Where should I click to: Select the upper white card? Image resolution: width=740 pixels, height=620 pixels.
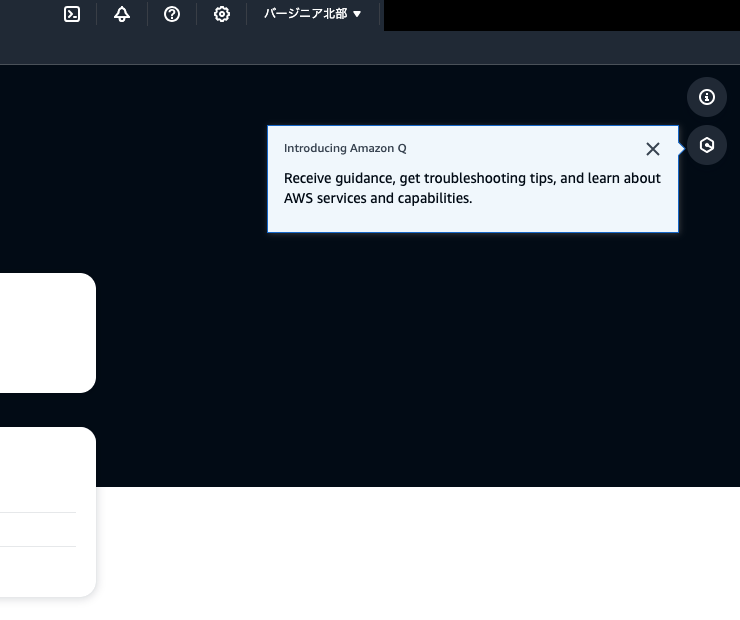click(45, 332)
